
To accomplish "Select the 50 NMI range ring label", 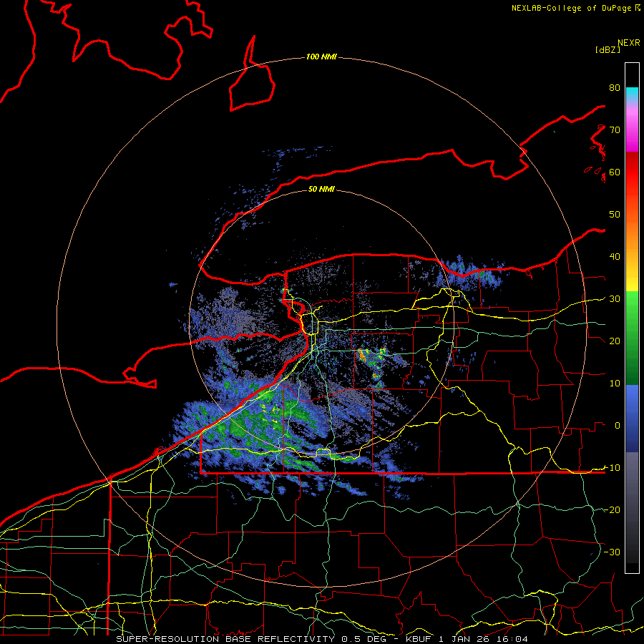I will tap(321, 189).
